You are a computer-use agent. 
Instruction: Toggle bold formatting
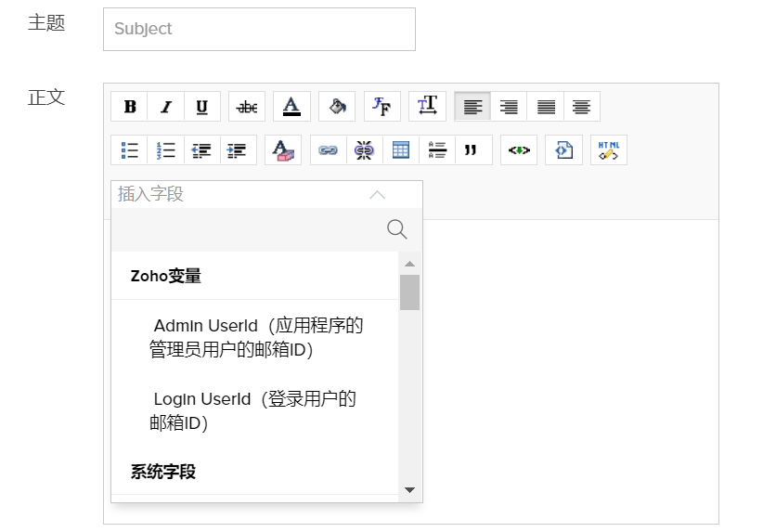tap(129, 106)
